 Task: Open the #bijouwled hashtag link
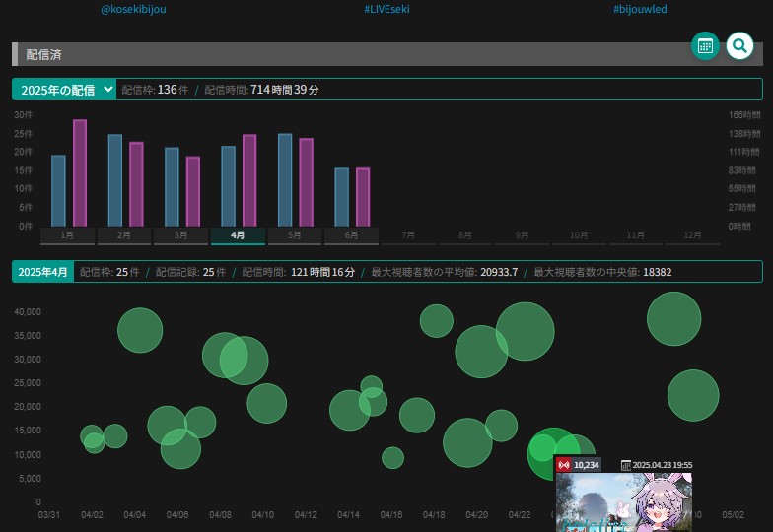[640, 9]
